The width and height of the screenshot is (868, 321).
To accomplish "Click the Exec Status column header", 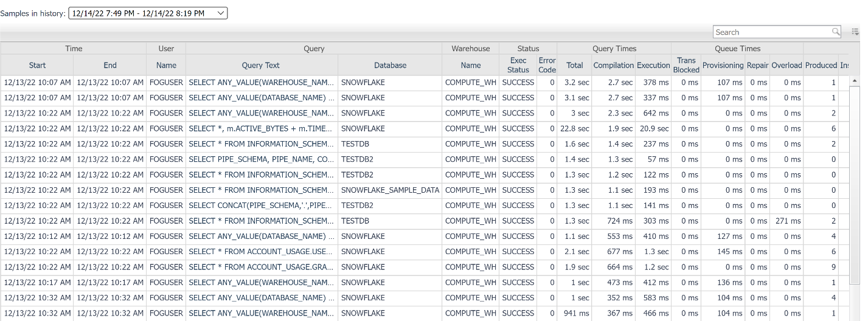I will click(518, 65).
